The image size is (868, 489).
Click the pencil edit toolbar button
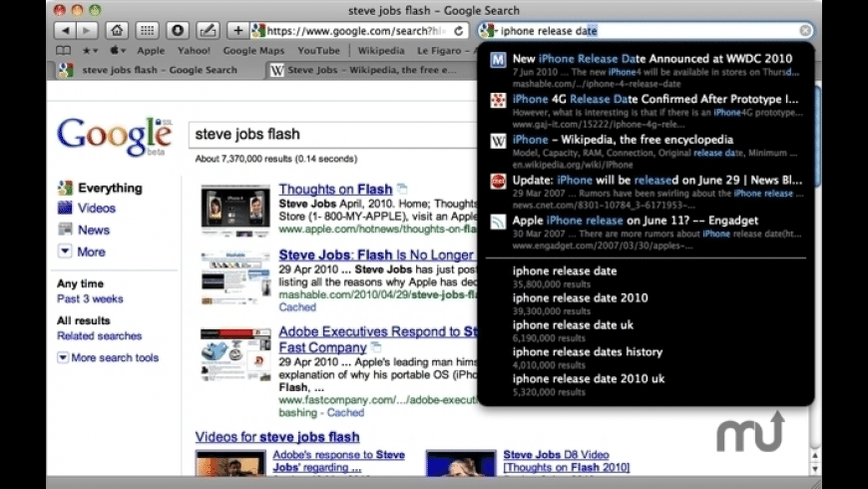coord(208,31)
